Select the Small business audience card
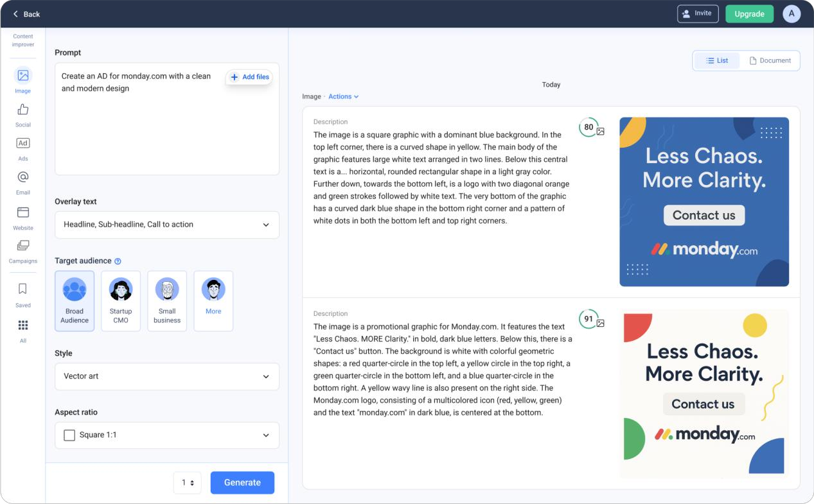The height and width of the screenshot is (504, 814). [167, 301]
